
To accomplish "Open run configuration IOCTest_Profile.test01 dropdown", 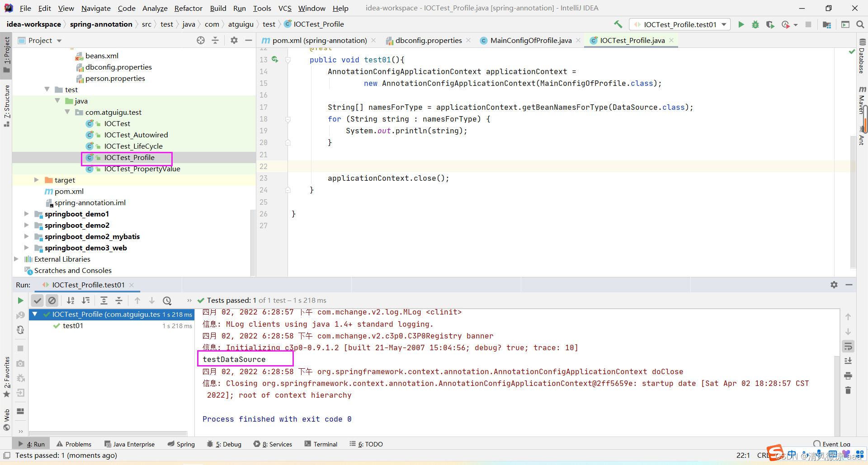I will tap(679, 24).
